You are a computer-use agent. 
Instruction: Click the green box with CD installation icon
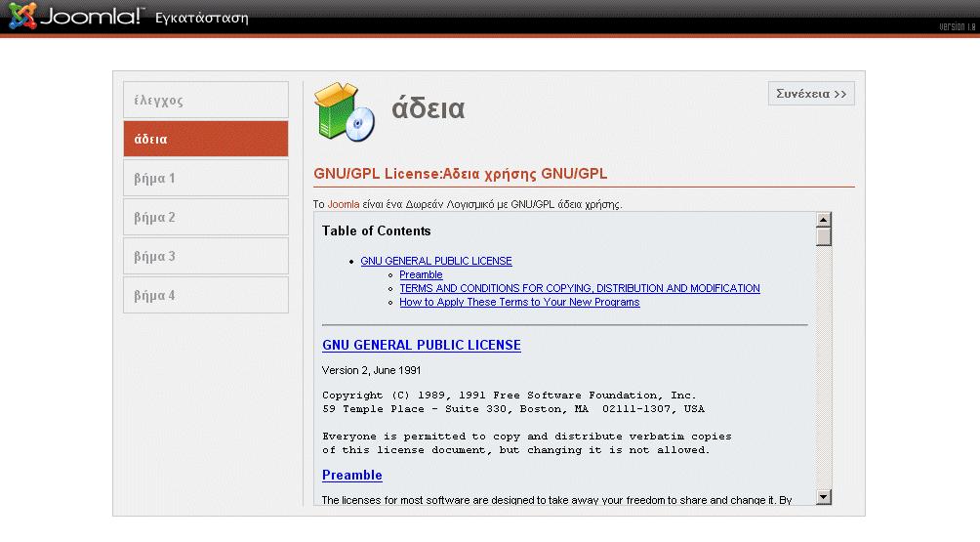click(x=345, y=111)
